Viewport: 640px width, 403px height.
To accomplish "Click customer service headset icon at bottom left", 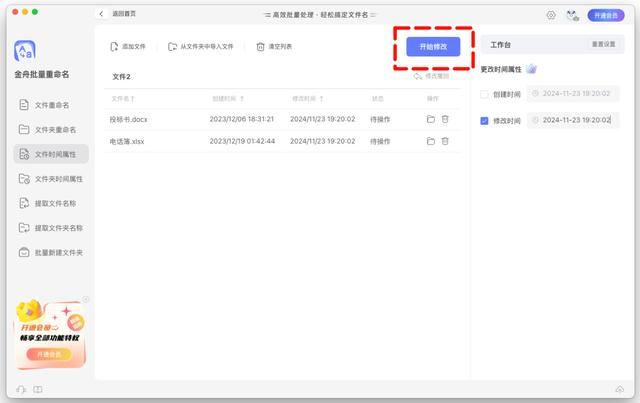I will (21, 389).
